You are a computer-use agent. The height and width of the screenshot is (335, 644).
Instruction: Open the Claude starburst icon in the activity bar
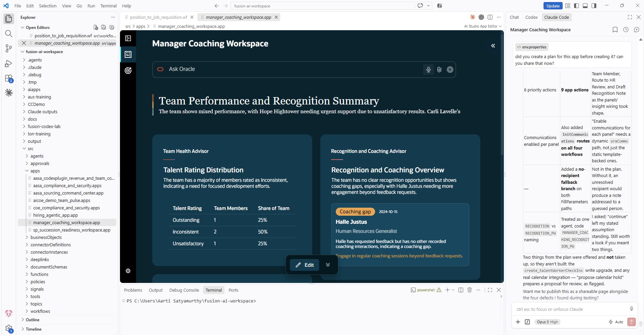(9, 93)
